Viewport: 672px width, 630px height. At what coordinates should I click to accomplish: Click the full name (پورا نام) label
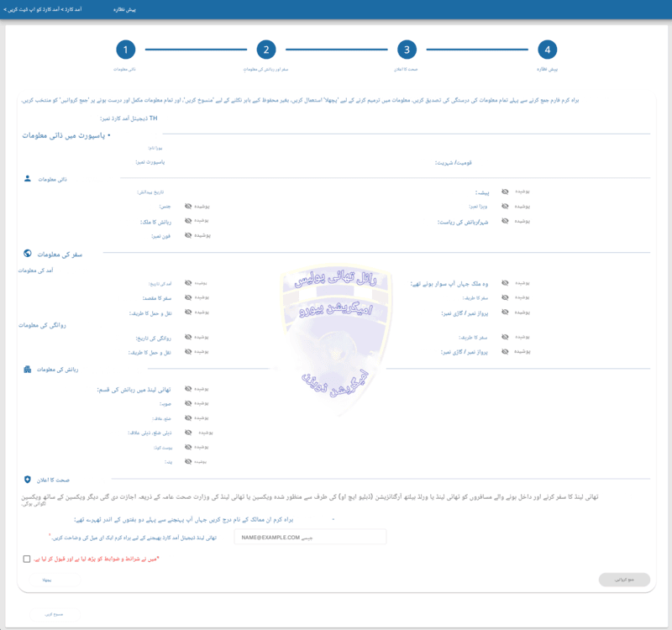(x=155, y=148)
